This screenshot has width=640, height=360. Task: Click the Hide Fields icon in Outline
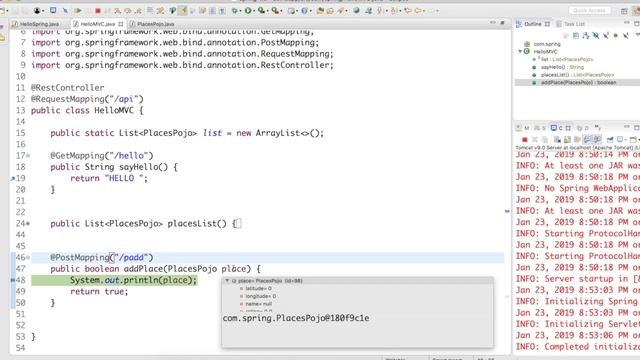coord(596,36)
